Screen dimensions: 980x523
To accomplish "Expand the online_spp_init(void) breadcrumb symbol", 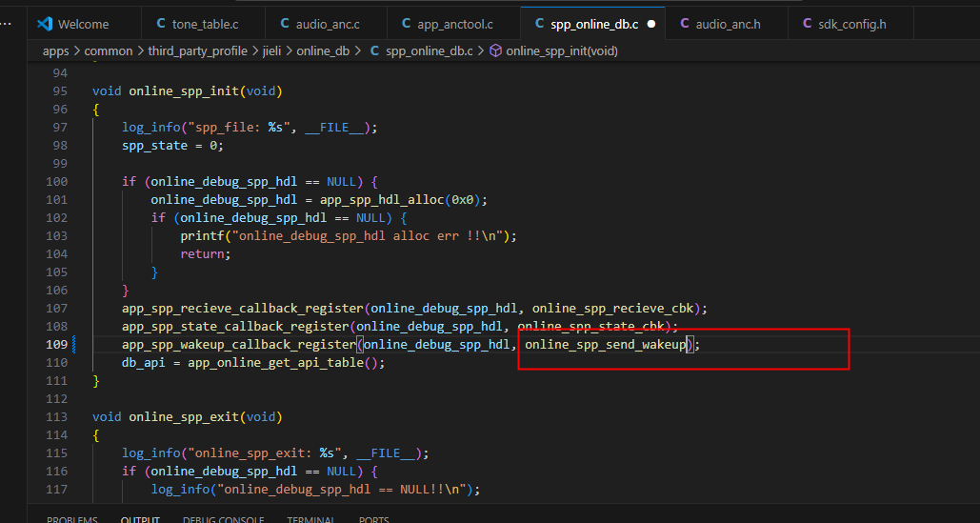I will [x=562, y=51].
